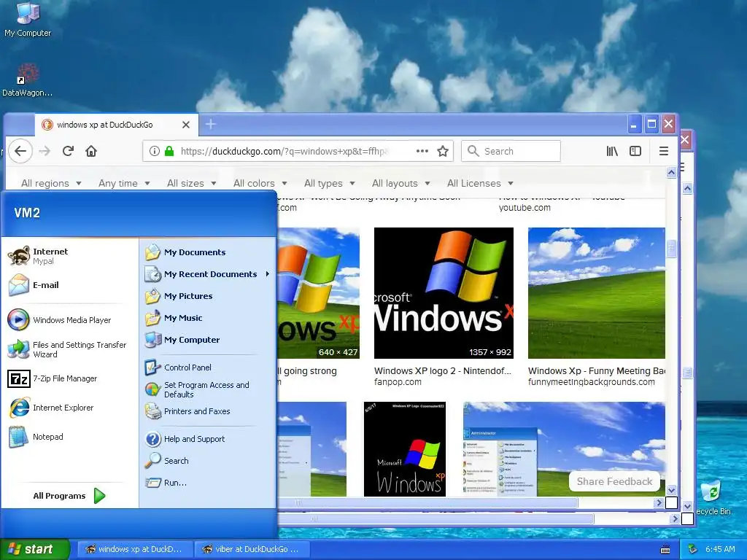The height and width of the screenshot is (560, 747).
Task: Click the Start button
Action: (35, 549)
